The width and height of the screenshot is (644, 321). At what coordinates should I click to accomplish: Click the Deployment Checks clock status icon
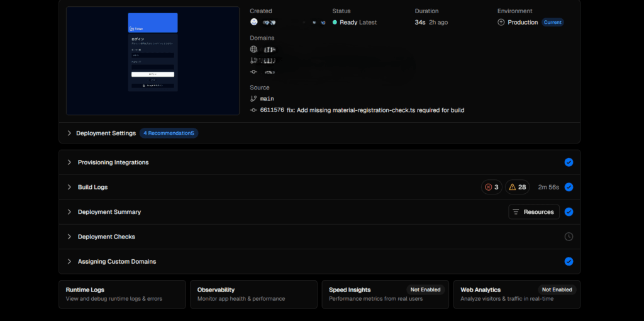[x=569, y=237]
